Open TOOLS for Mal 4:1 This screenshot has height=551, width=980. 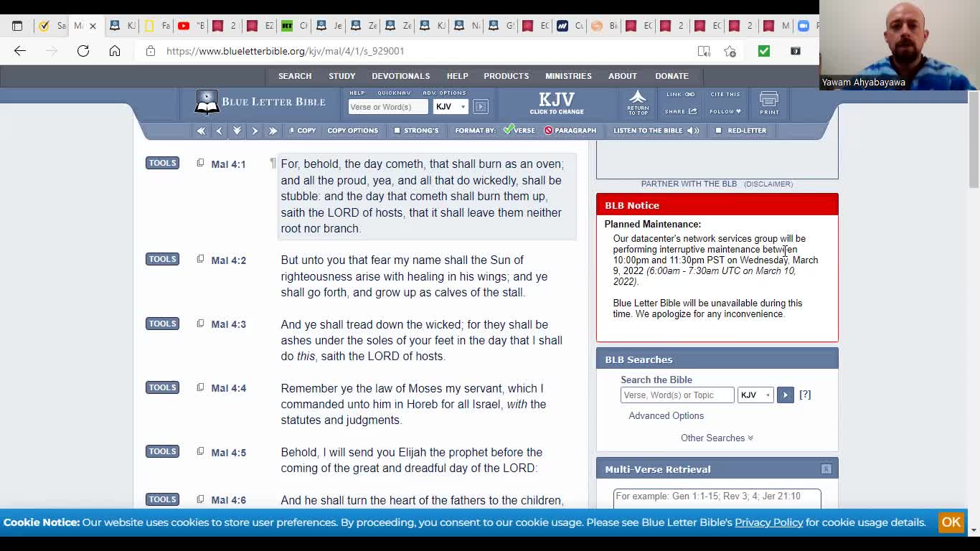click(x=162, y=163)
